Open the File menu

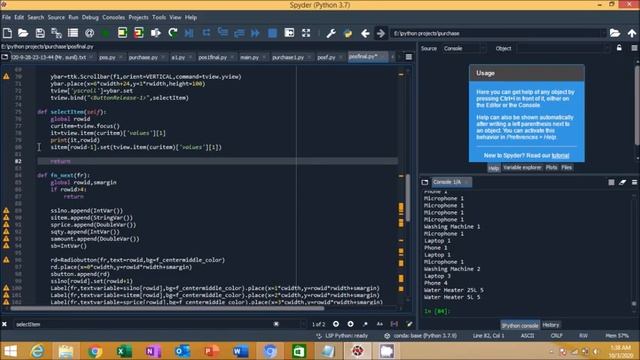(x=7, y=18)
